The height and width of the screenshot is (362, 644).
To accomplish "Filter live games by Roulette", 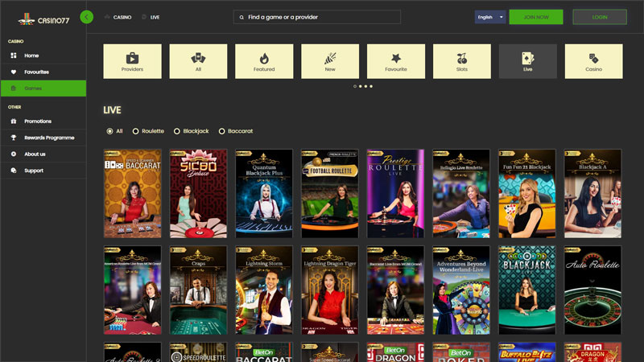I will (x=135, y=131).
